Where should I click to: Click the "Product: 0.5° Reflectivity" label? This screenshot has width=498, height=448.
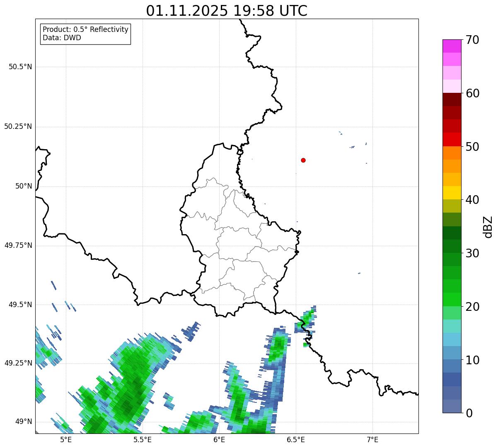pyautogui.click(x=85, y=30)
